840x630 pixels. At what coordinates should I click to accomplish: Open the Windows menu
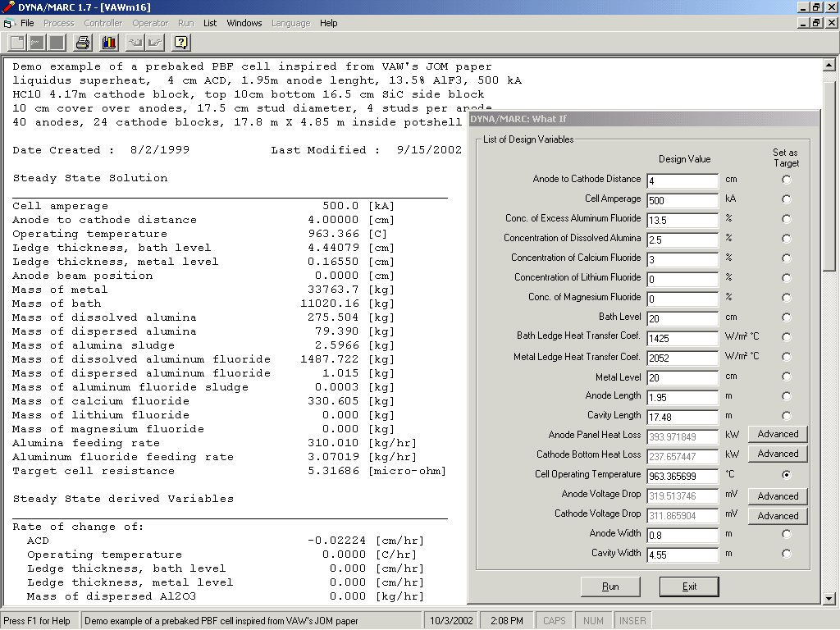click(244, 23)
